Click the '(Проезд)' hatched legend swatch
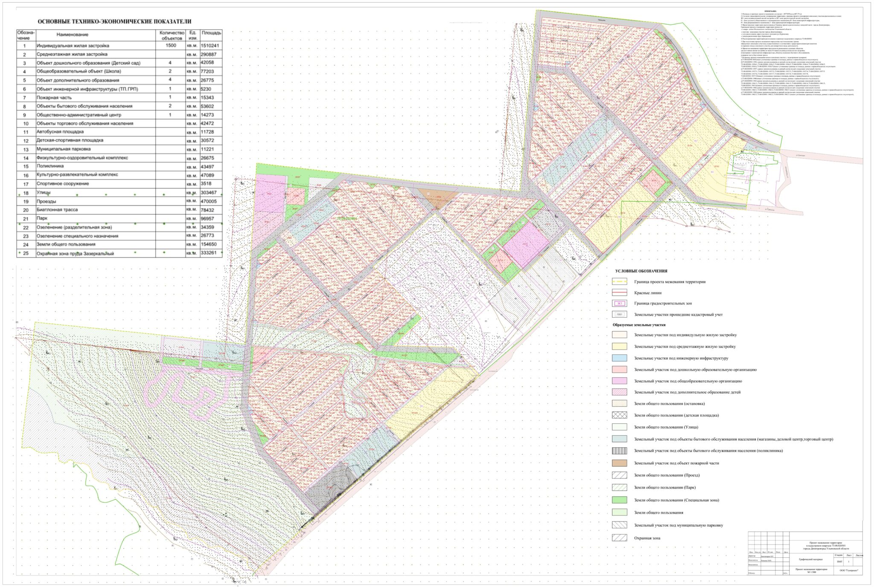 tap(619, 475)
